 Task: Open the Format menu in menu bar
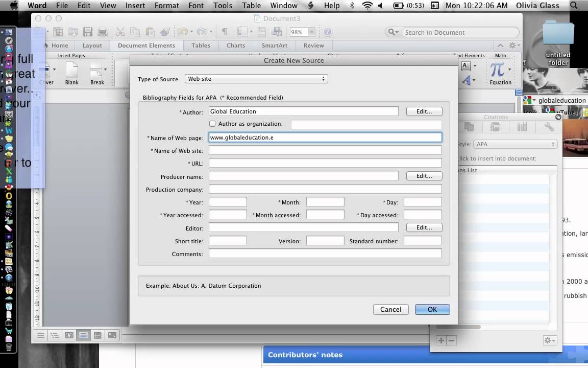click(x=166, y=6)
